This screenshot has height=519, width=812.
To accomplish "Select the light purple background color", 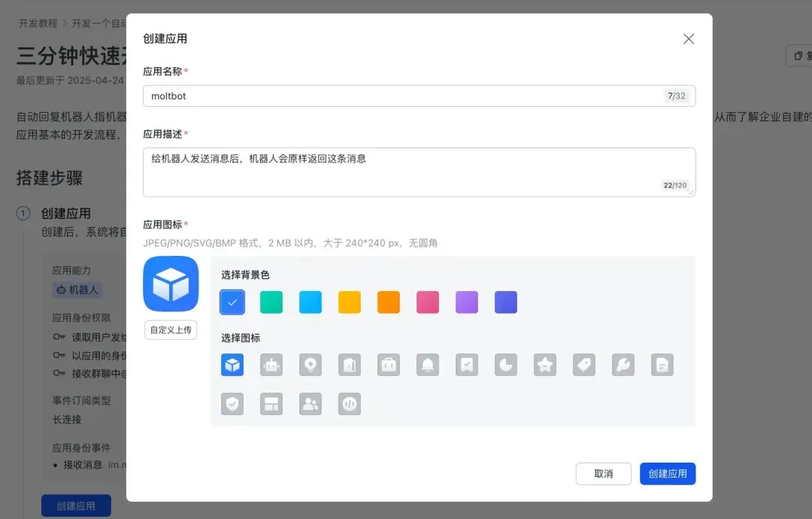I will tap(467, 302).
